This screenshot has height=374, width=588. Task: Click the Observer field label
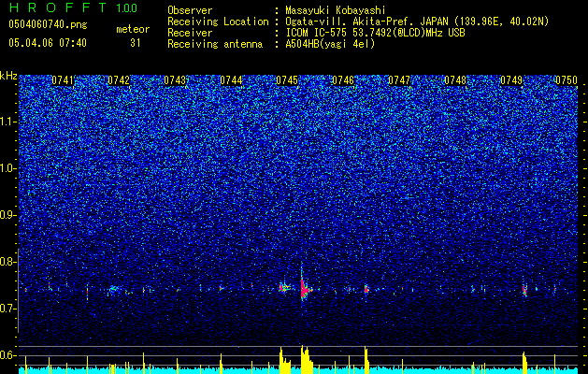click(x=190, y=10)
